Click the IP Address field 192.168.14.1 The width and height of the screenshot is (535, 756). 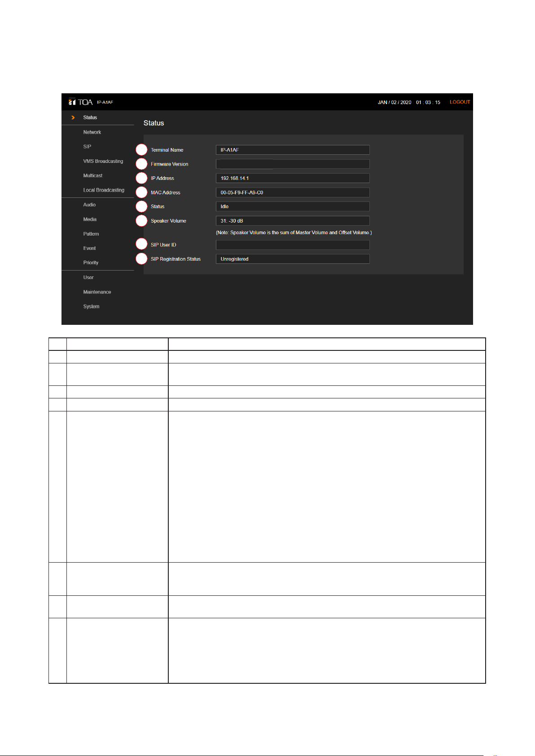(293, 178)
